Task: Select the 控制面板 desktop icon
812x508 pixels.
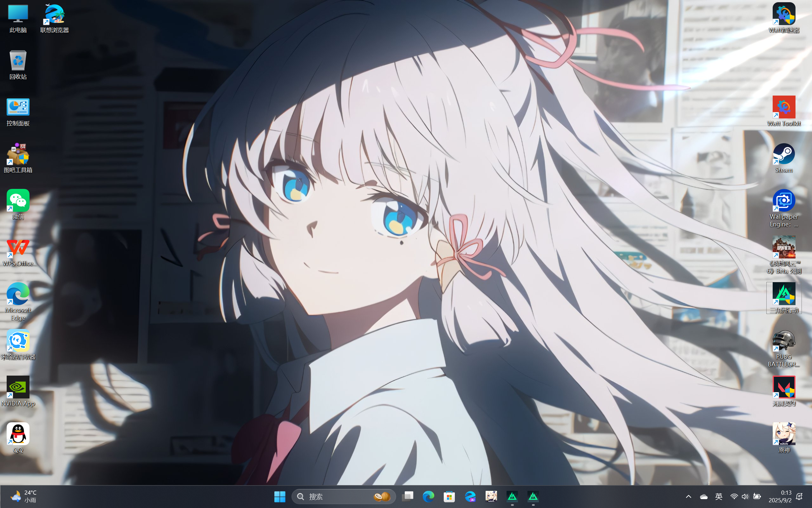Action: pos(18,112)
